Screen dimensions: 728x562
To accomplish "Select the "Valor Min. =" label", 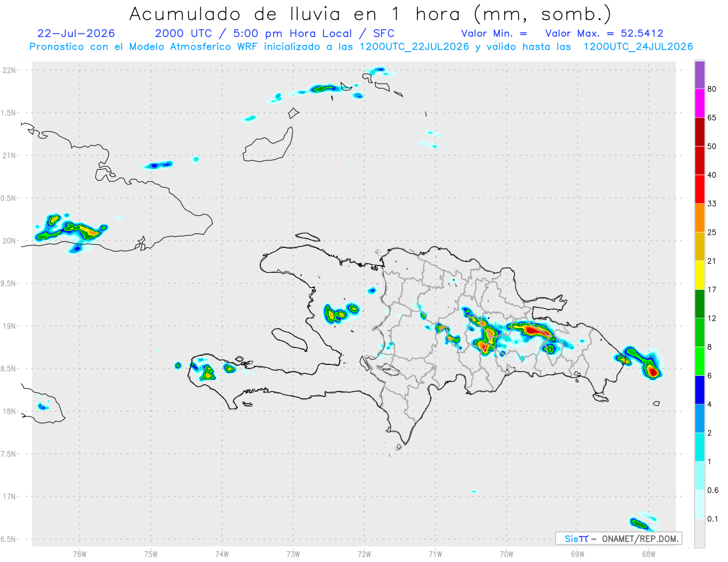I will pos(494,33).
